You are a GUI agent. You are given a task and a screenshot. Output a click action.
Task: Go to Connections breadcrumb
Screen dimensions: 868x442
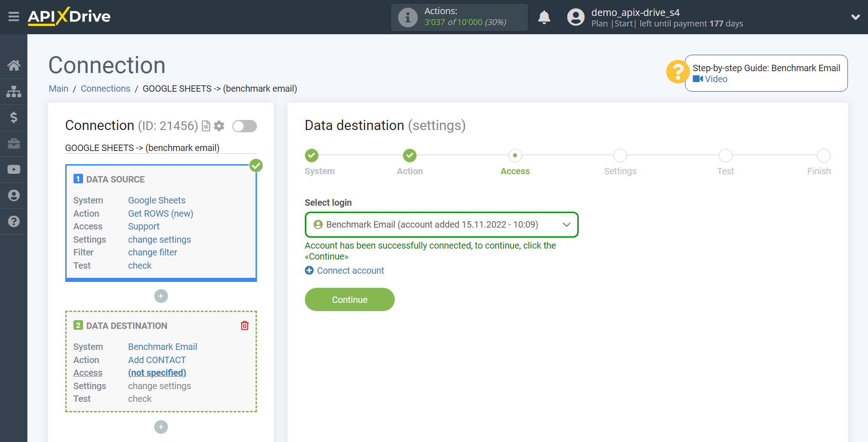(x=105, y=88)
